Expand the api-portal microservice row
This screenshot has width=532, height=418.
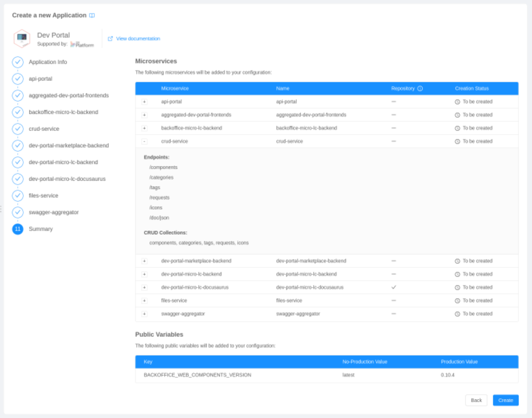144,102
